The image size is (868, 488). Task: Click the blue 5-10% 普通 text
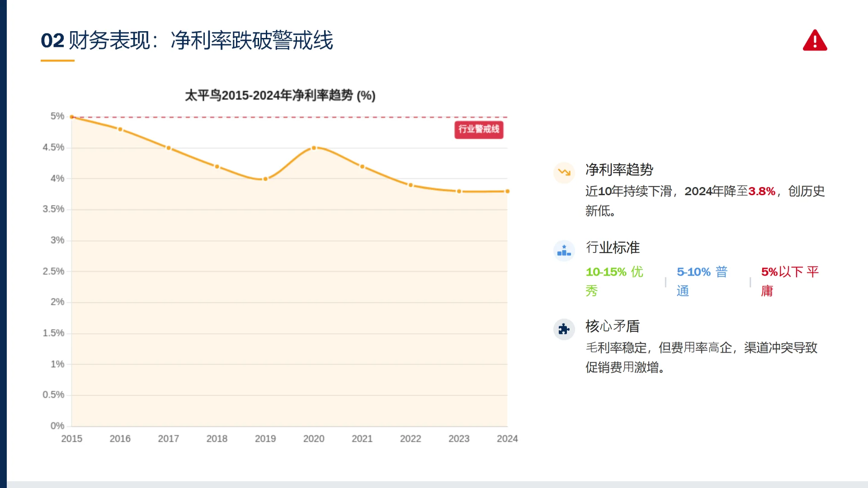tap(702, 281)
